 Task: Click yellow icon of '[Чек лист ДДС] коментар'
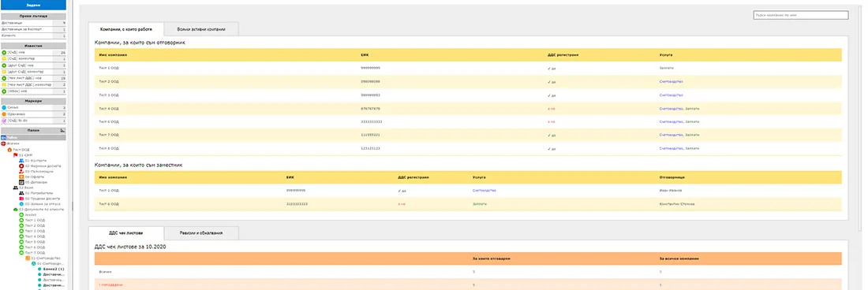pyautogui.click(x=4, y=84)
